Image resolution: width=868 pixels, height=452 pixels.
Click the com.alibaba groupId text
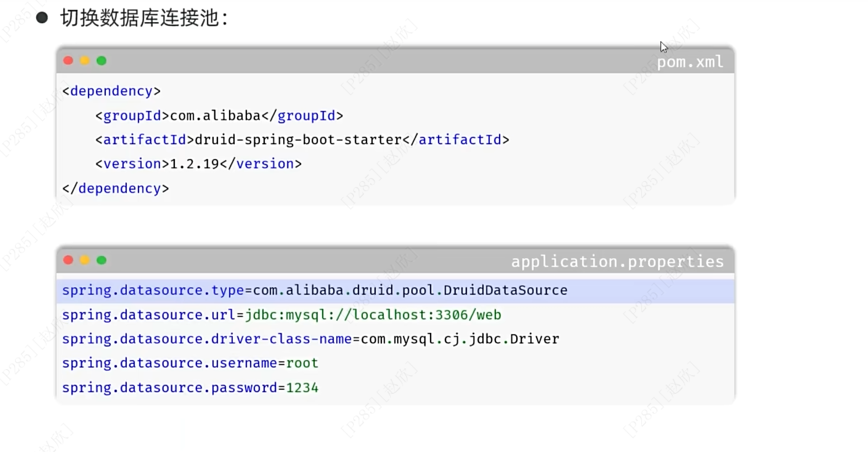click(215, 116)
